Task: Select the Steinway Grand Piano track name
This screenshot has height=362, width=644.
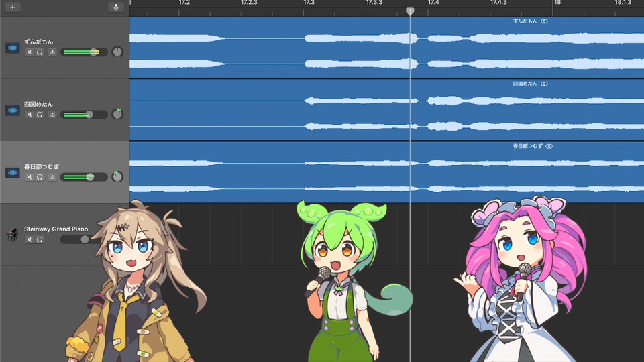Action: [x=56, y=229]
